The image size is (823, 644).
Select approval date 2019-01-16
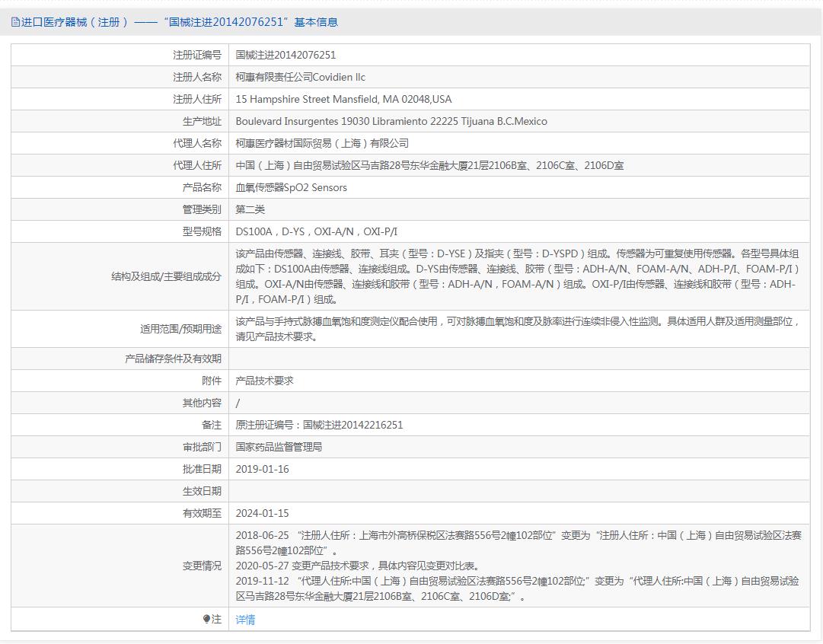click(262, 469)
